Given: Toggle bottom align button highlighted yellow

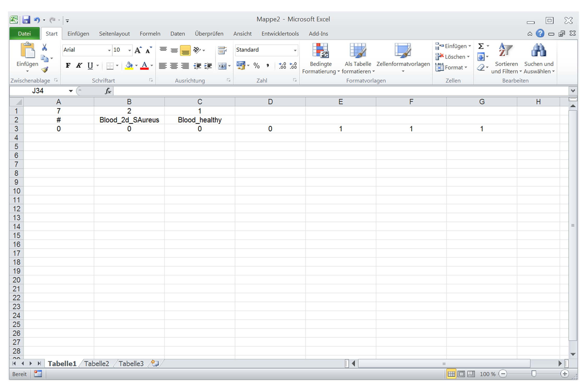Looking at the screenshot, I should [185, 50].
